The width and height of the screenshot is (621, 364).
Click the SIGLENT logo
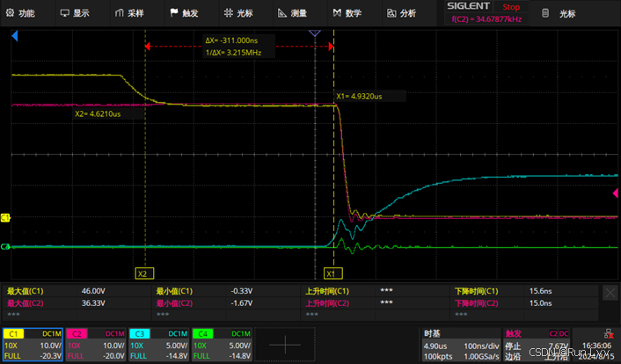[468, 6]
